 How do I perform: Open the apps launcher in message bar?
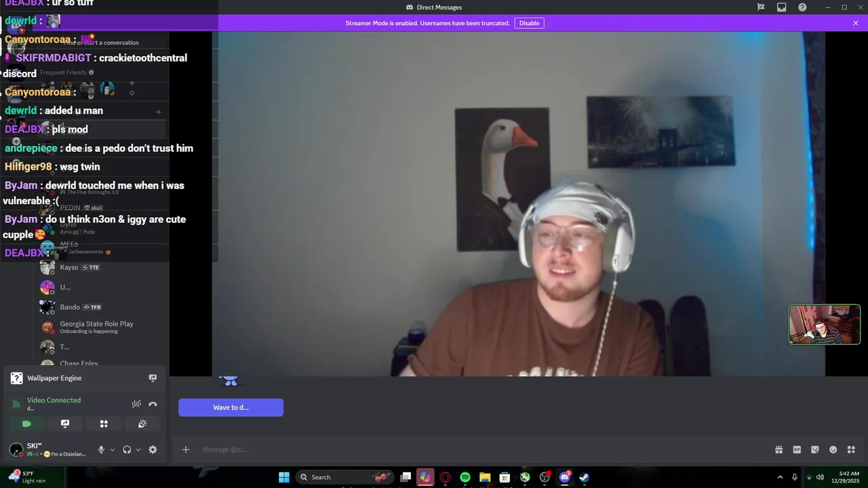click(851, 449)
